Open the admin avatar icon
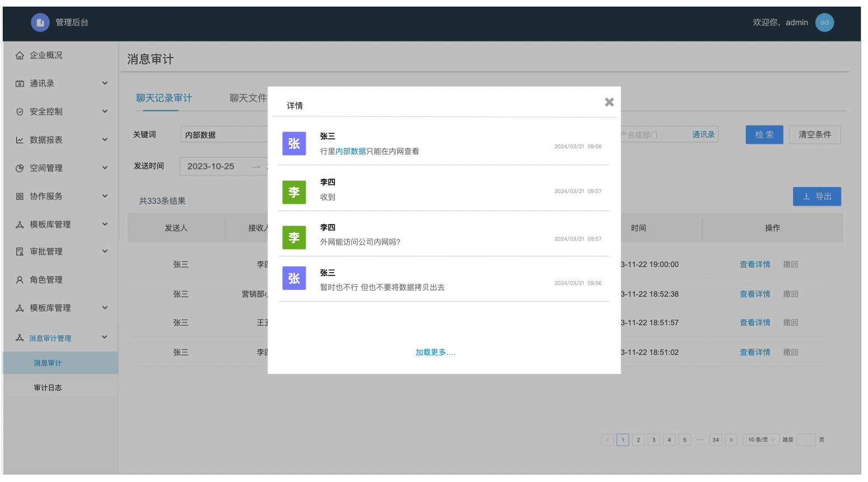Screen dimensions: 868x482 click(824, 22)
